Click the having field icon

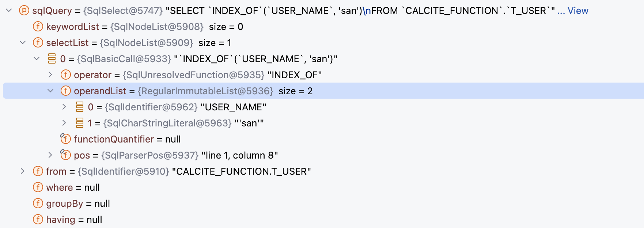tap(38, 220)
